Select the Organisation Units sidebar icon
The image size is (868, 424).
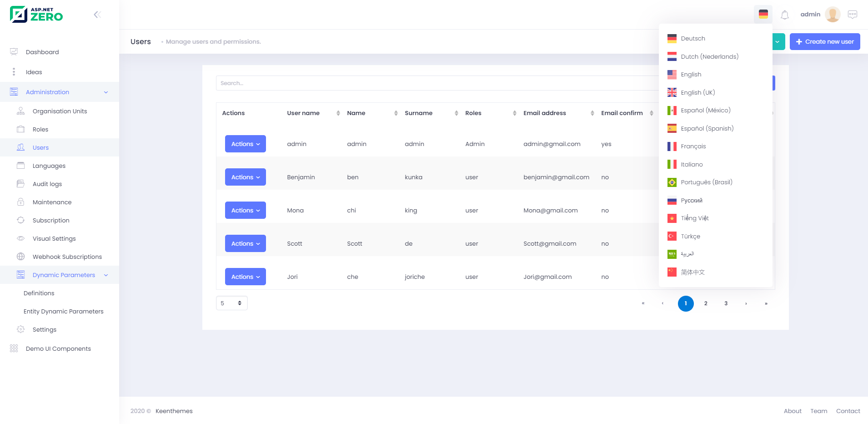[x=20, y=111]
